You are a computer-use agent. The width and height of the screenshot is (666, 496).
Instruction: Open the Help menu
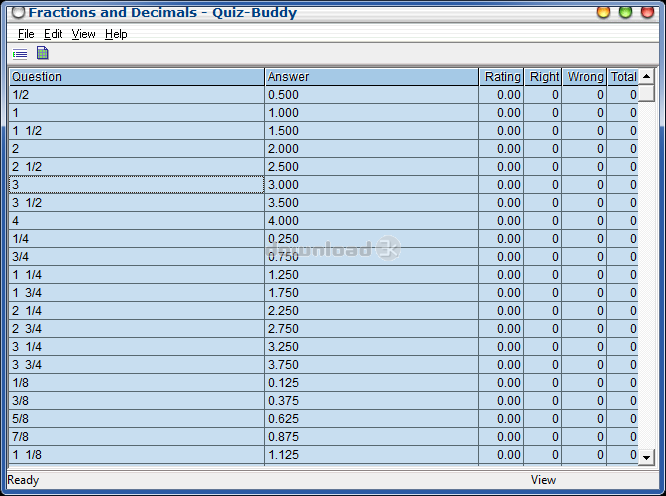[116, 34]
